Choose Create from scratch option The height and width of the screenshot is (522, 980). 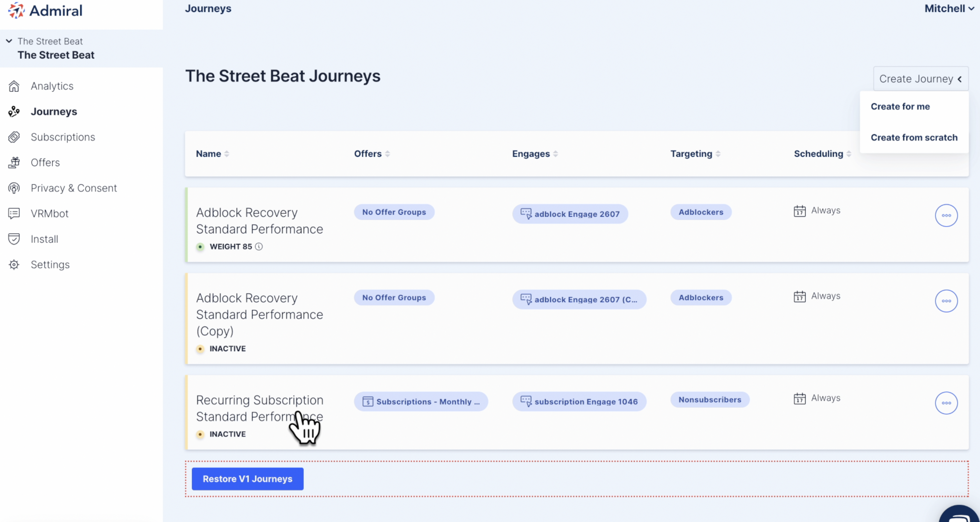point(914,138)
